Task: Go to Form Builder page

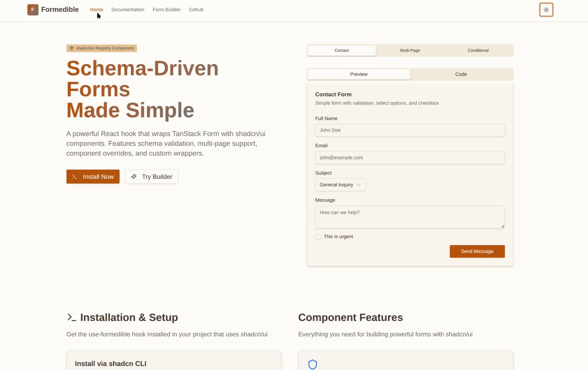Action: point(167,9)
